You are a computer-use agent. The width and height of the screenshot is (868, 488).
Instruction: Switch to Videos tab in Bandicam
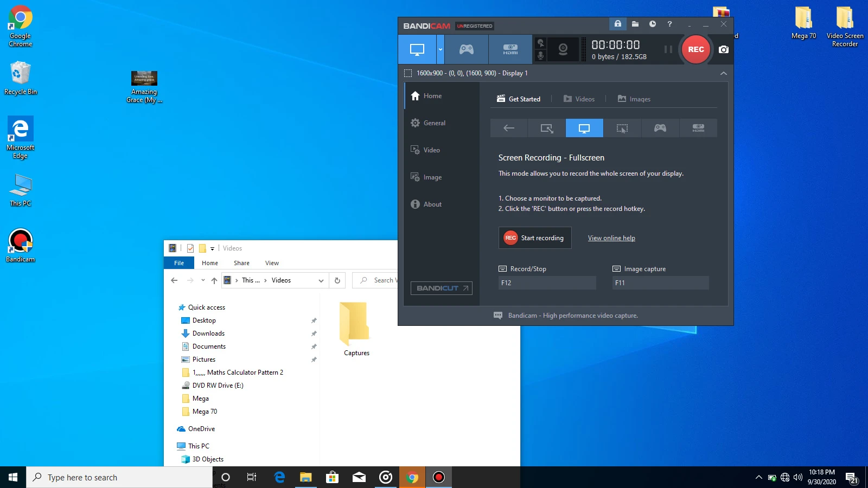coord(579,99)
